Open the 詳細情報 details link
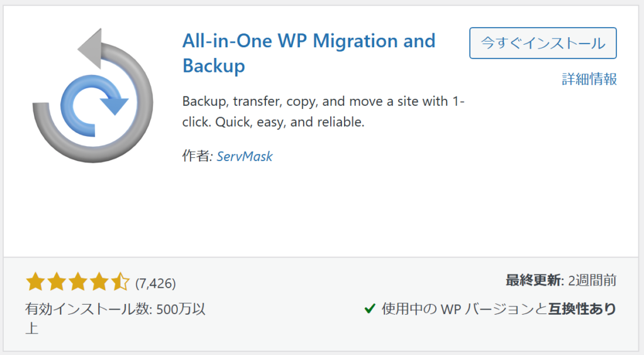 (589, 79)
